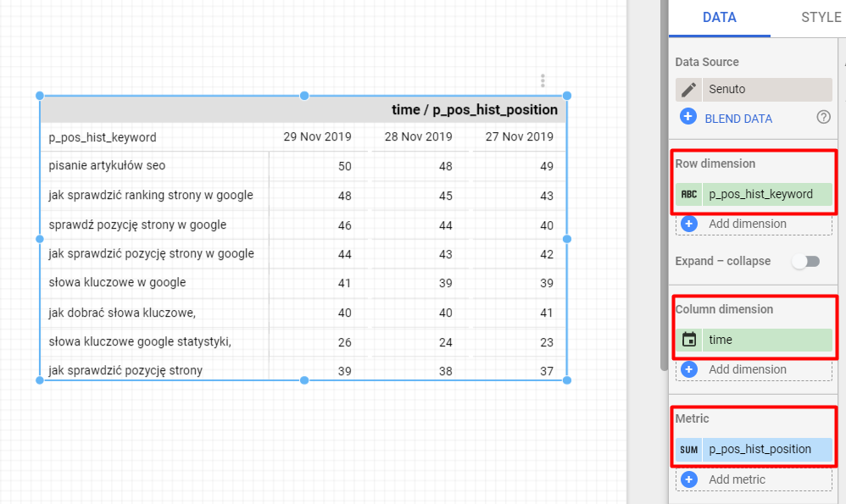Open the three-dot menu above the table
Image resolution: width=846 pixels, height=504 pixels.
(x=543, y=80)
